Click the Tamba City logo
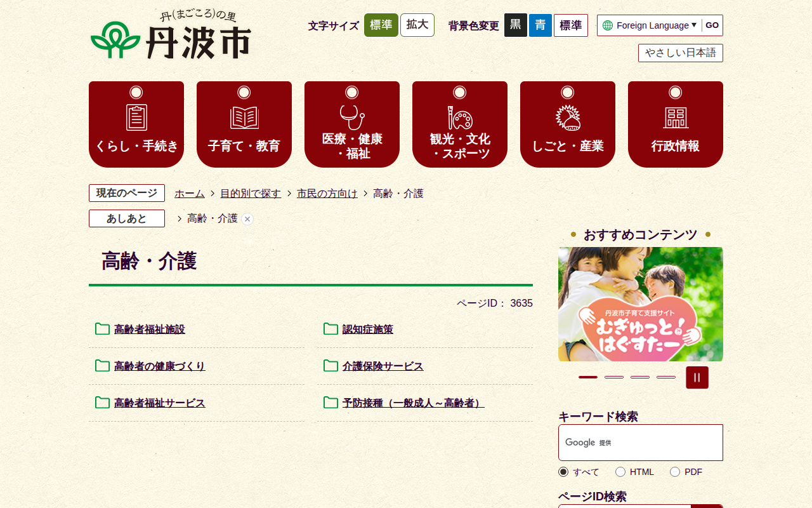Viewport: 812px width, 508px height. click(171, 34)
